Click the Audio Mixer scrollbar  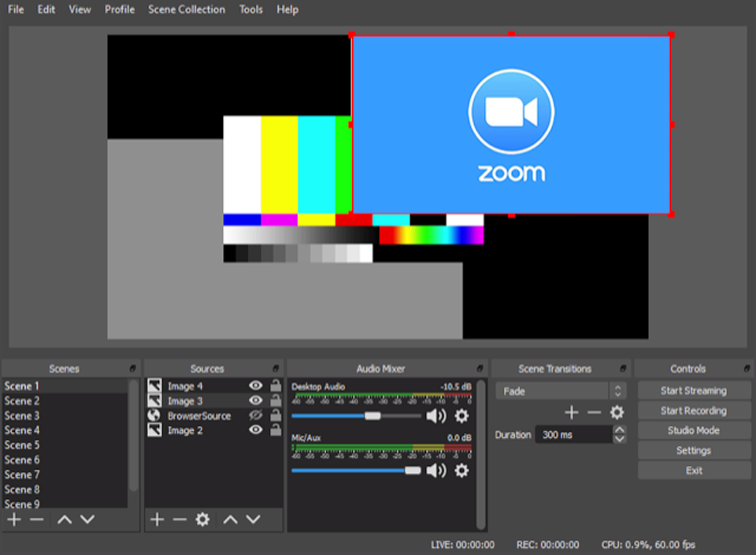[480, 454]
